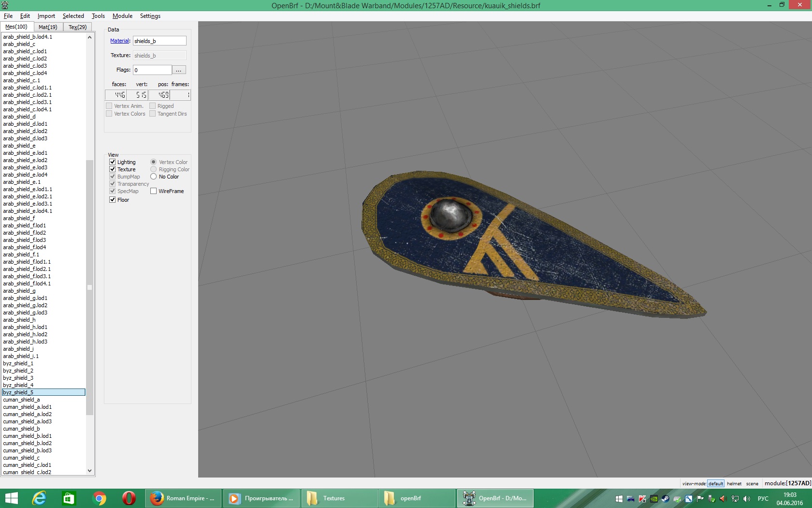Click the printer checkmark tray icon
Viewport: 812px width, 508px height.
click(x=677, y=499)
